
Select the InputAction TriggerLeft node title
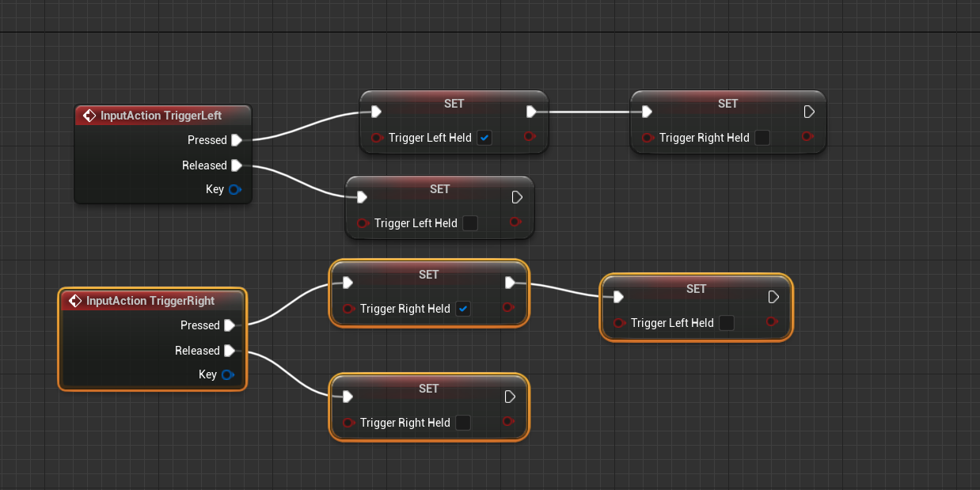click(161, 116)
